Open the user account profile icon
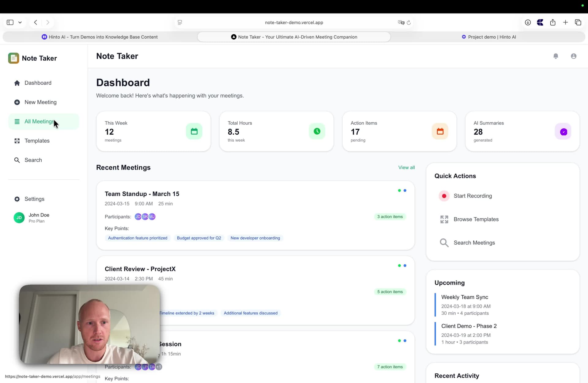 coord(573,56)
